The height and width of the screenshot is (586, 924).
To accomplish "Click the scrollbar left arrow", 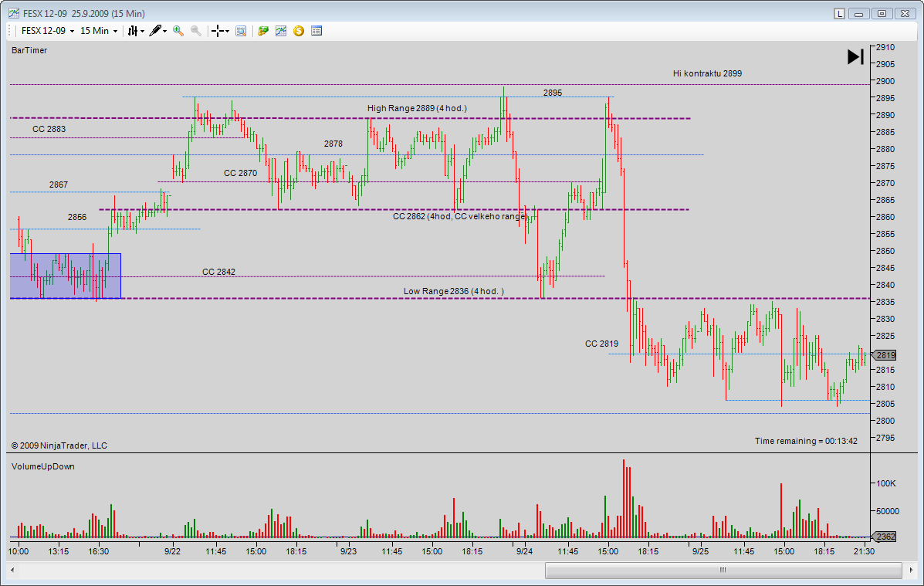I will 12,570.
